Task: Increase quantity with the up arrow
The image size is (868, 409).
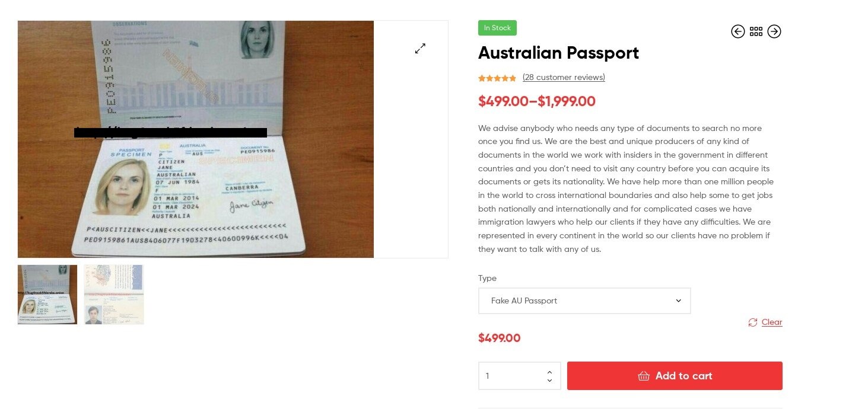Action: coord(549,372)
